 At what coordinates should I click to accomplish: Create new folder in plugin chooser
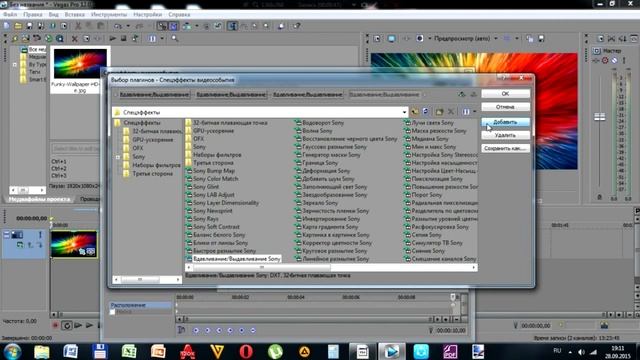(439, 112)
